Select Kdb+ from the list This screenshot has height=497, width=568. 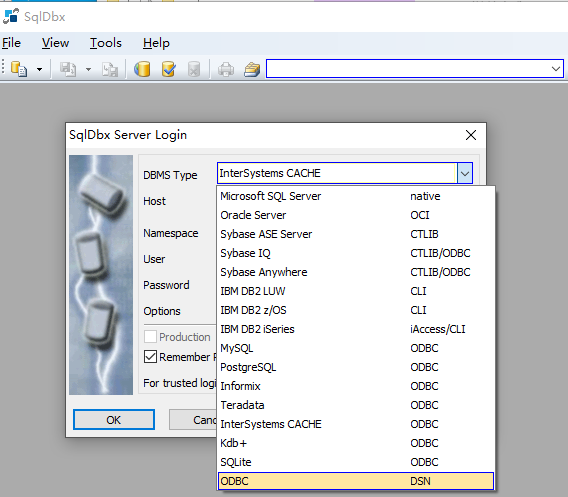[x=356, y=443]
